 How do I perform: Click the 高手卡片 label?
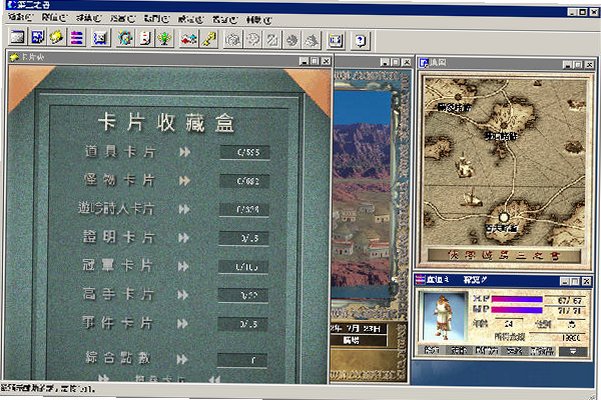118,294
